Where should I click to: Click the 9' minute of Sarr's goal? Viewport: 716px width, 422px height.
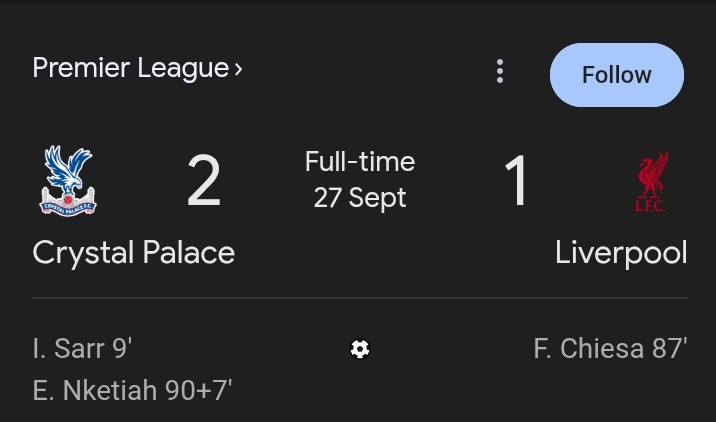[x=122, y=348]
